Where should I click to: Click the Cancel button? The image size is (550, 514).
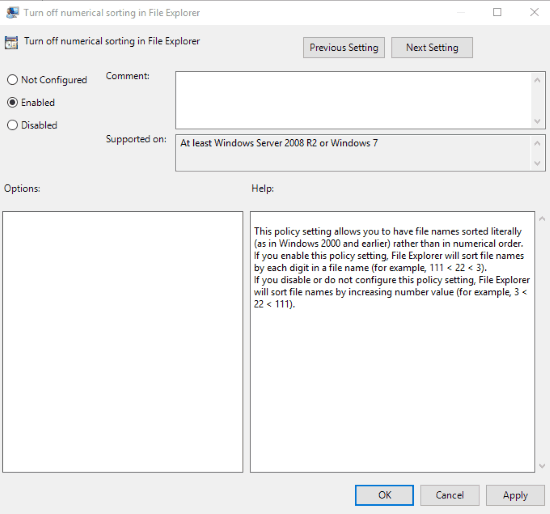pyautogui.click(x=450, y=495)
